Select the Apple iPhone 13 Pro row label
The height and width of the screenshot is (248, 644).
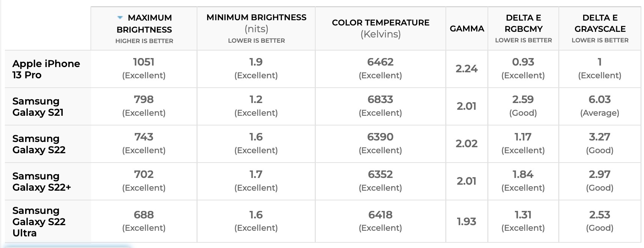pos(46,69)
